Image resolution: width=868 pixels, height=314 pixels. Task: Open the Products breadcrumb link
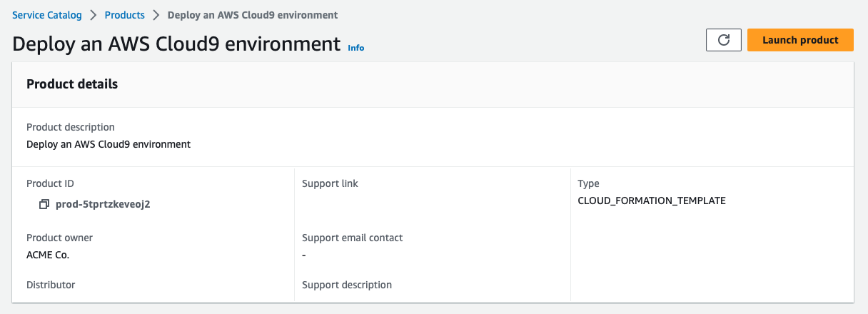tap(124, 15)
